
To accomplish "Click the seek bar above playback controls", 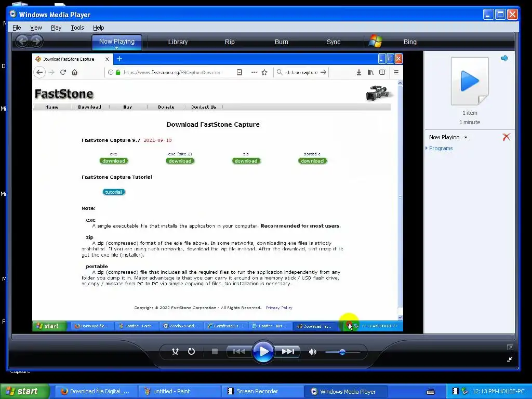I will 263,337.
